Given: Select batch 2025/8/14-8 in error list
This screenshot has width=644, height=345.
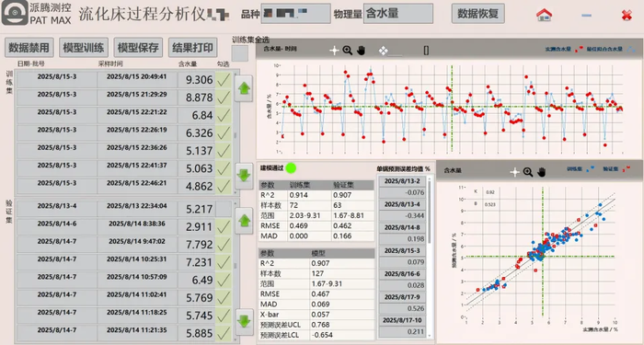Looking at the screenshot, I should (x=402, y=227).
